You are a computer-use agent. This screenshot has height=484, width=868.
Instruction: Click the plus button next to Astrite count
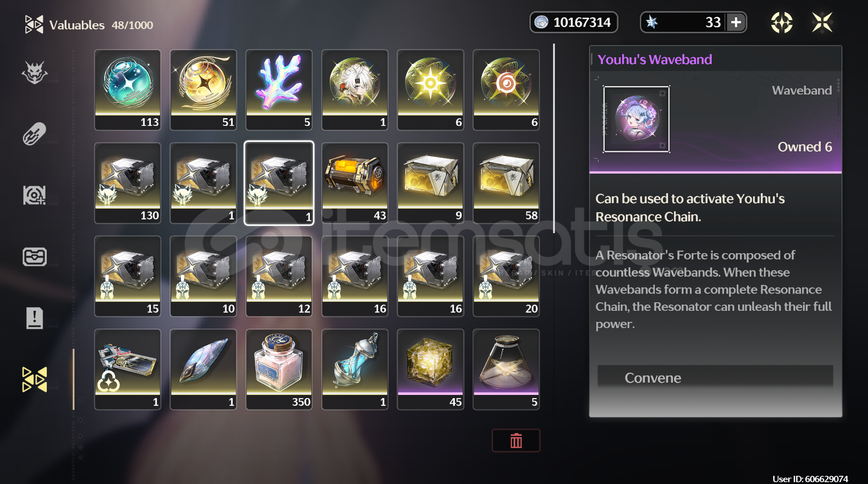[x=736, y=22]
